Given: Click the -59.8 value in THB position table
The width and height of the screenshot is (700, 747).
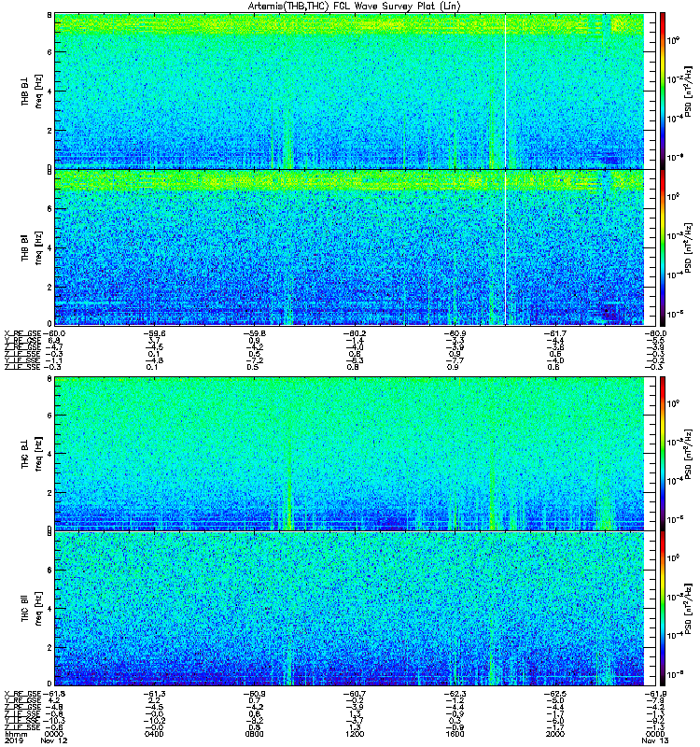Looking at the screenshot, I should (255, 333).
